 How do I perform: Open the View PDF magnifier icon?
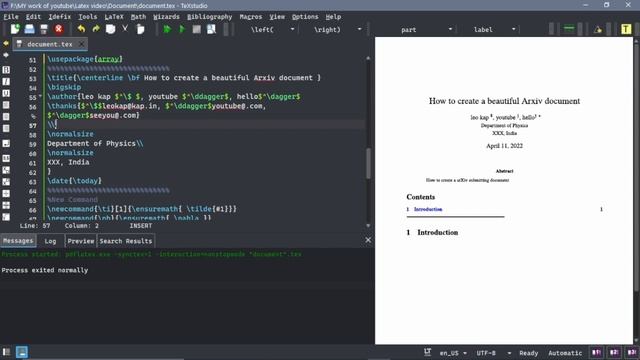[x=211, y=29]
